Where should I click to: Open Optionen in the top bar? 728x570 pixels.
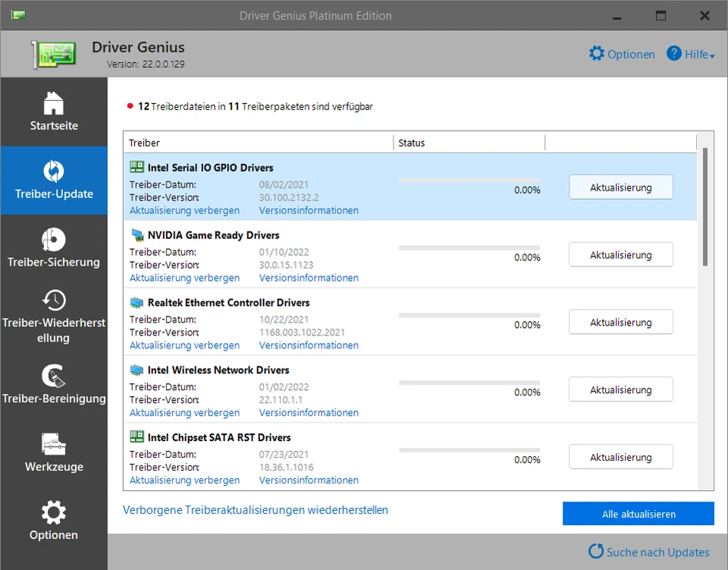tap(622, 54)
